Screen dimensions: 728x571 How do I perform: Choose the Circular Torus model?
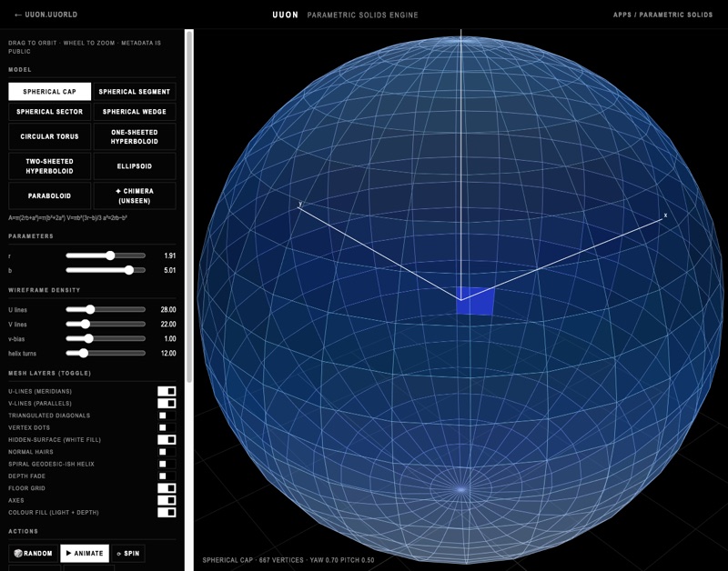pos(50,136)
